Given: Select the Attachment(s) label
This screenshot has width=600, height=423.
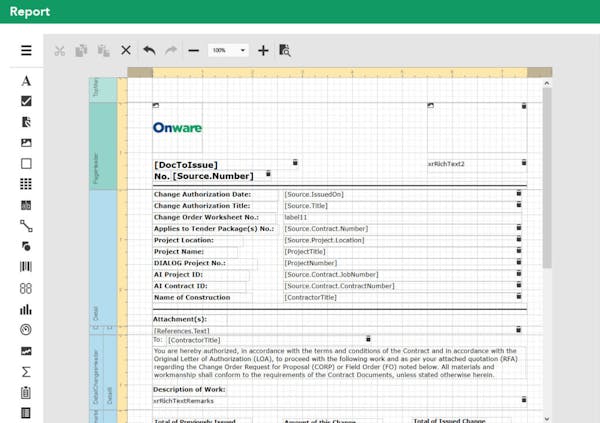Looking at the screenshot, I should click(190, 319).
